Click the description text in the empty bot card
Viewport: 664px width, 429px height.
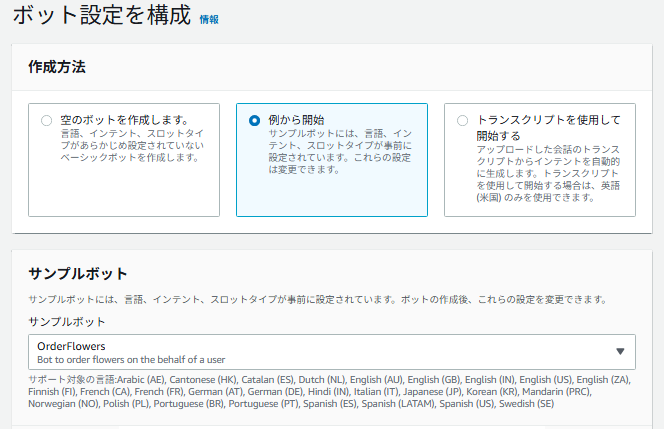(x=132, y=145)
